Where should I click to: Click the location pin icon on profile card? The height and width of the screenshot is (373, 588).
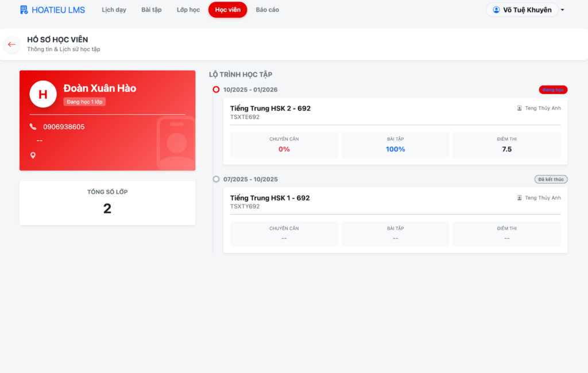point(33,155)
